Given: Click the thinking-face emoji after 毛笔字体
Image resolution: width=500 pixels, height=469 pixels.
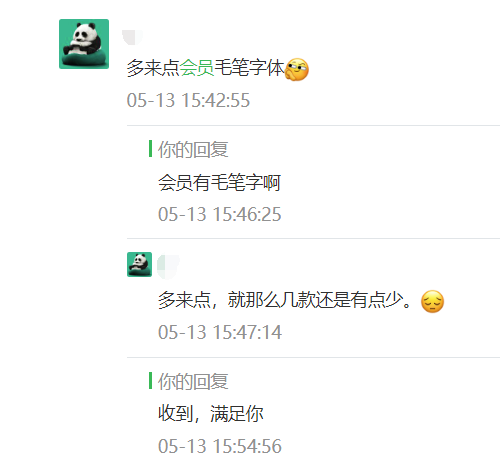Looking at the screenshot, I should [297, 69].
